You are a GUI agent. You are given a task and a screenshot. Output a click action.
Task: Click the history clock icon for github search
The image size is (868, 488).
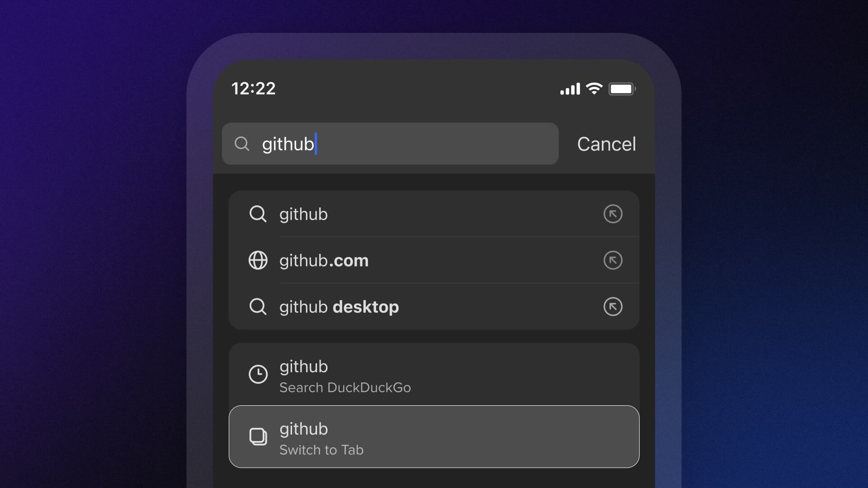258,374
